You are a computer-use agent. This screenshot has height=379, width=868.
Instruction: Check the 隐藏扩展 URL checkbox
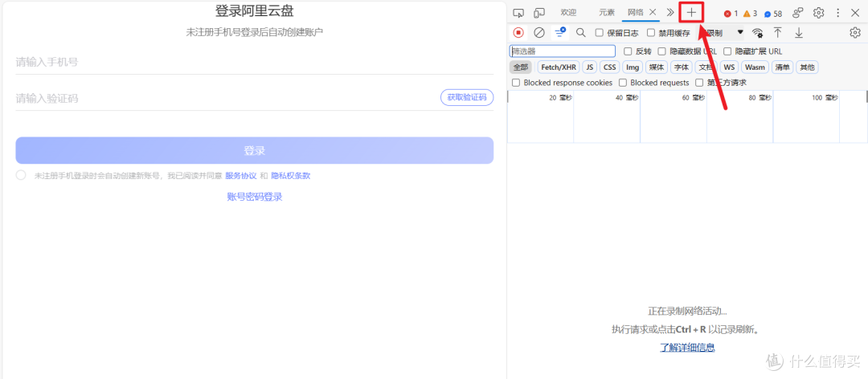click(727, 51)
